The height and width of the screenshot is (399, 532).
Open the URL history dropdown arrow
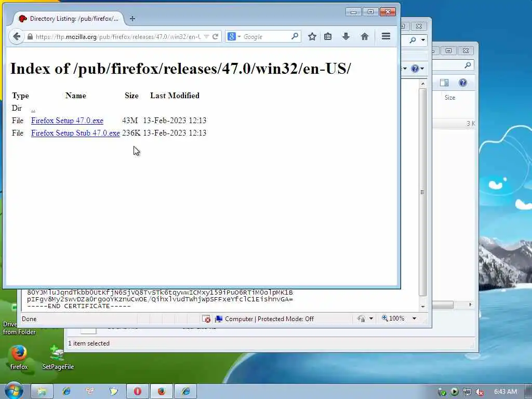coord(206,37)
